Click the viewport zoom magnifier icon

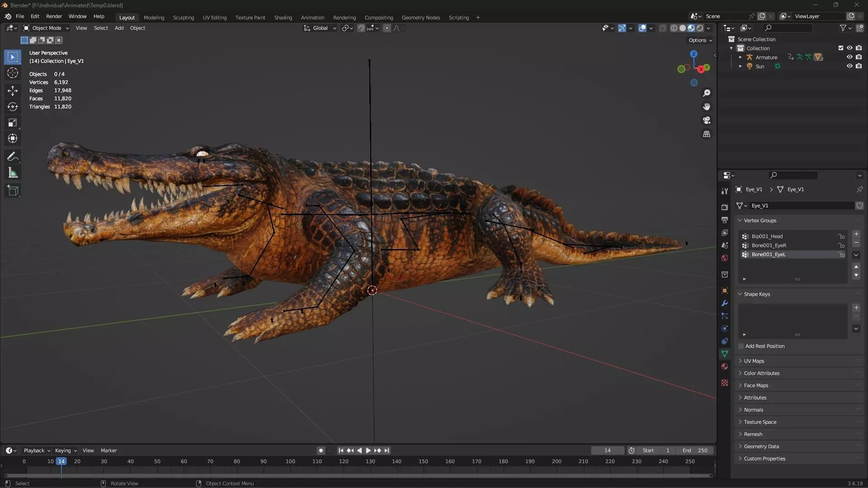pos(707,93)
